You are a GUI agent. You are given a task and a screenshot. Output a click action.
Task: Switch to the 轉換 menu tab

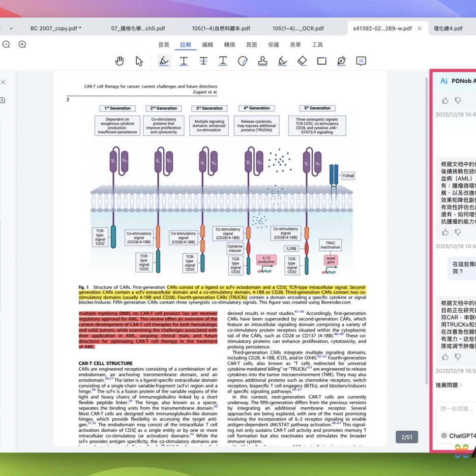[x=229, y=45]
